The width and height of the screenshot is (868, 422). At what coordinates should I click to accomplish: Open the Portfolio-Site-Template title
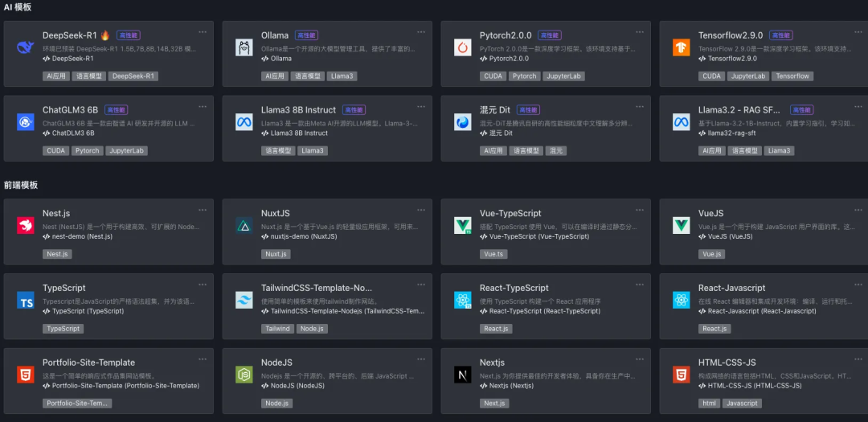point(88,363)
